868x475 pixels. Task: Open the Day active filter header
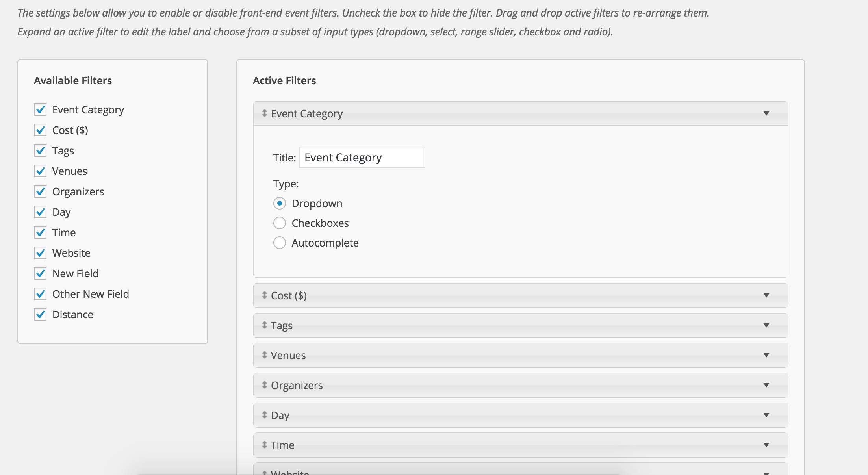tap(512, 415)
